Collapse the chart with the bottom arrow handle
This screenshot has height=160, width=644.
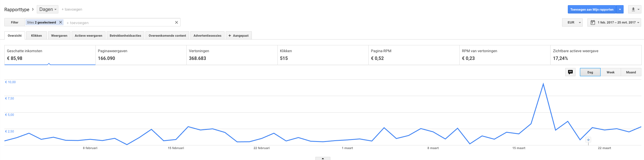click(x=323, y=158)
